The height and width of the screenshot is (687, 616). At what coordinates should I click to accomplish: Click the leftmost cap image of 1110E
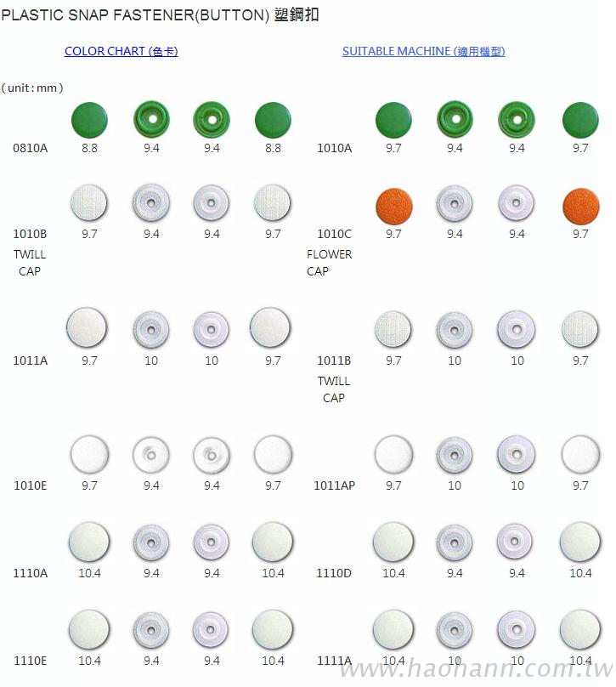(x=89, y=629)
